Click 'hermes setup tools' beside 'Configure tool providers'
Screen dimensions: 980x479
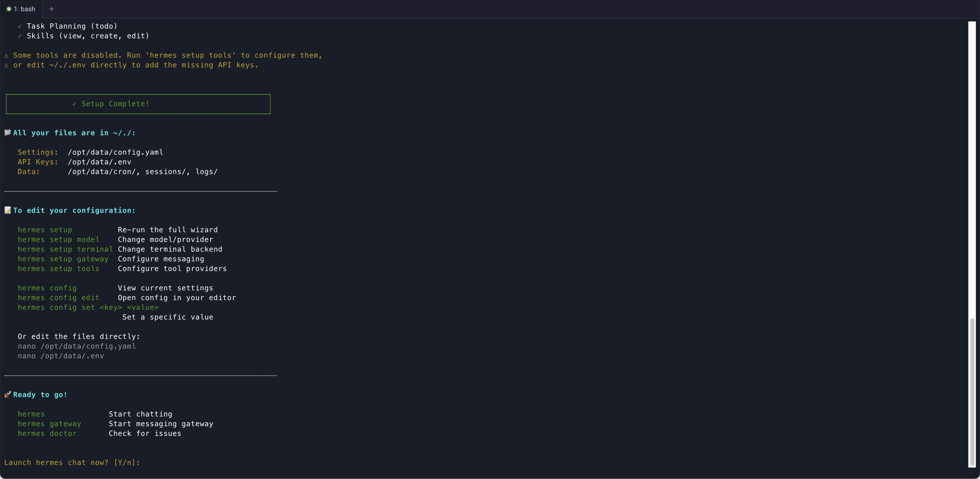[59, 269]
